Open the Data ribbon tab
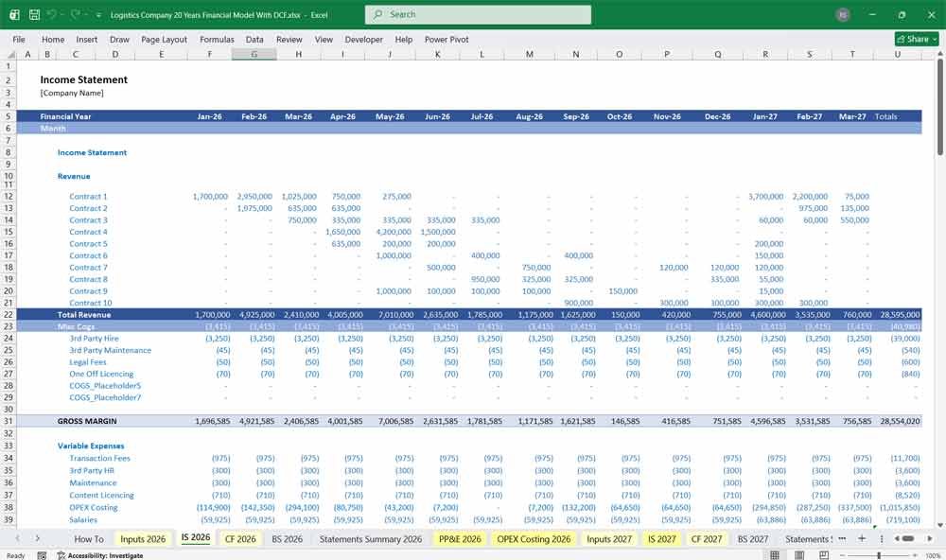Image resolution: width=946 pixels, height=560 pixels. pyautogui.click(x=254, y=39)
